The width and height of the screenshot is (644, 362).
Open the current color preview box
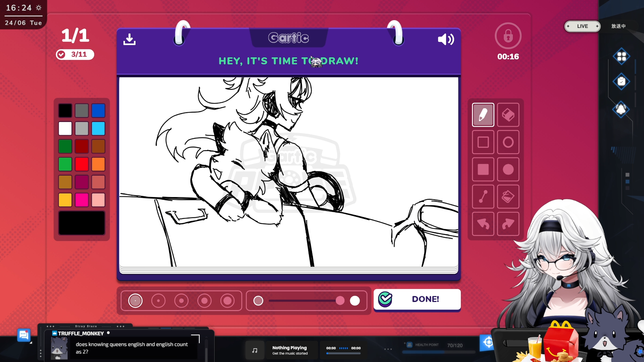[x=82, y=223]
